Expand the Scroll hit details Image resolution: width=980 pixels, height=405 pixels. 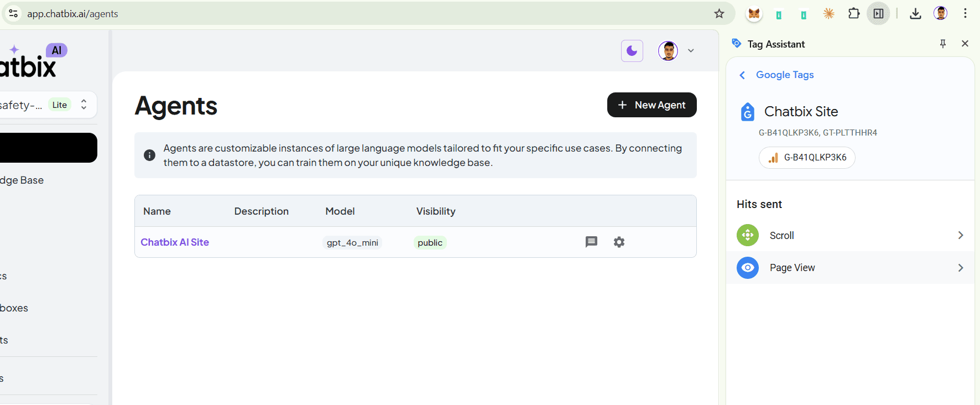point(961,235)
